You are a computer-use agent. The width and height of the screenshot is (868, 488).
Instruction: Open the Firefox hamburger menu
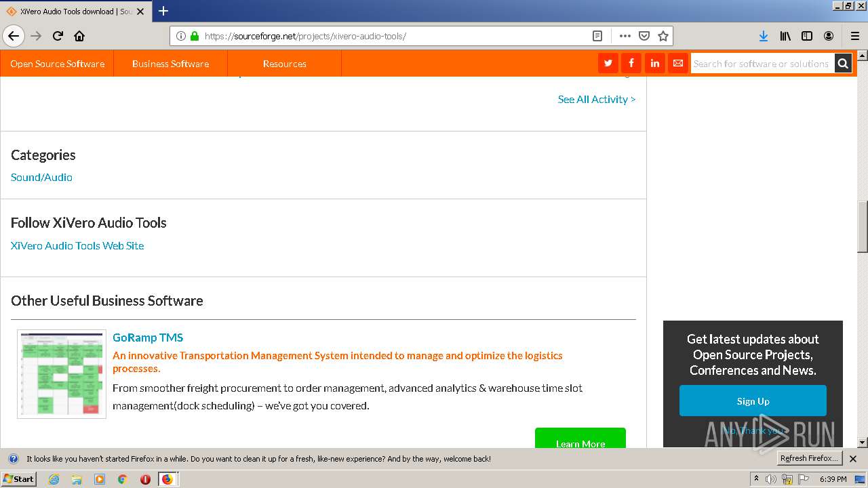click(x=855, y=36)
